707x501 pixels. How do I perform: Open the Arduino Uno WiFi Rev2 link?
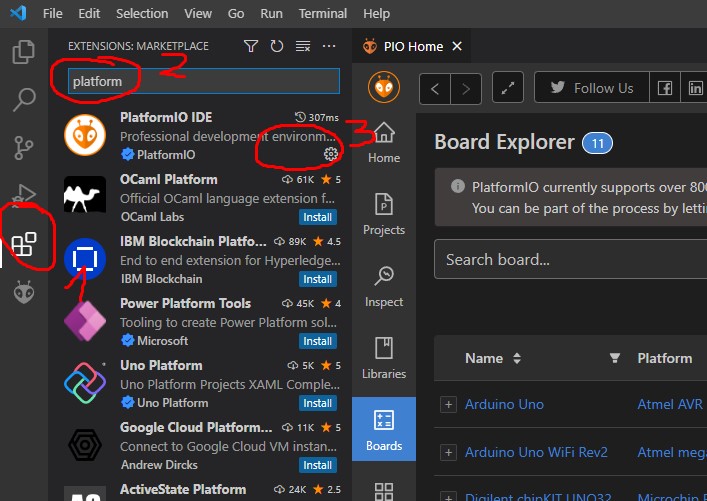click(536, 452)
